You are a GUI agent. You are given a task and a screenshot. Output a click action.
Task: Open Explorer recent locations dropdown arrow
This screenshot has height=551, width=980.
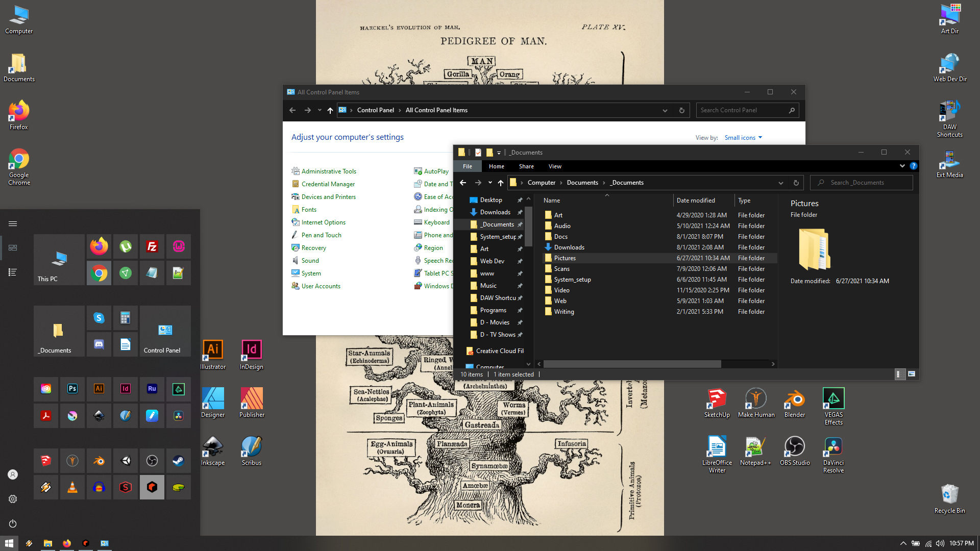[490, 183]
